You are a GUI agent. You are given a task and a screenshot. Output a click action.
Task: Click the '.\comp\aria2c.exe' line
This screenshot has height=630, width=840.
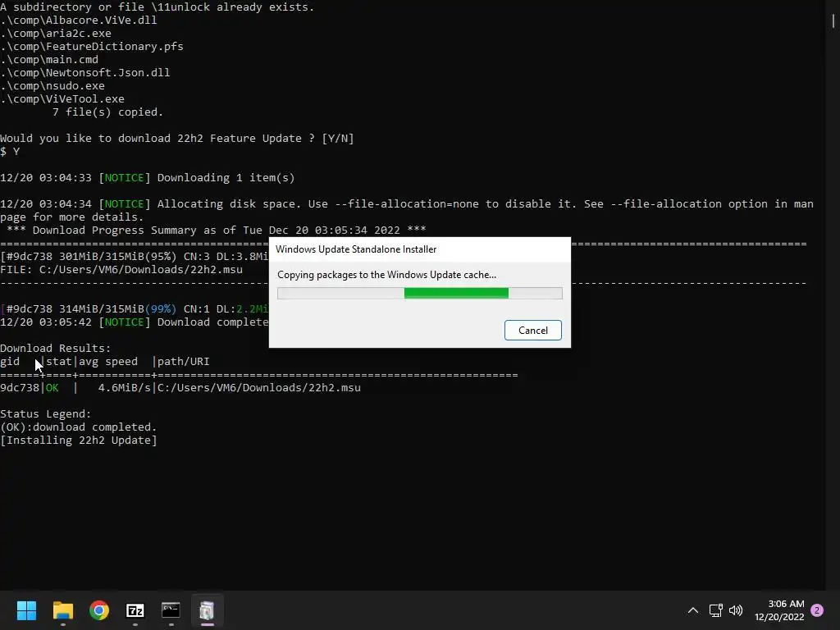[56, 33]
